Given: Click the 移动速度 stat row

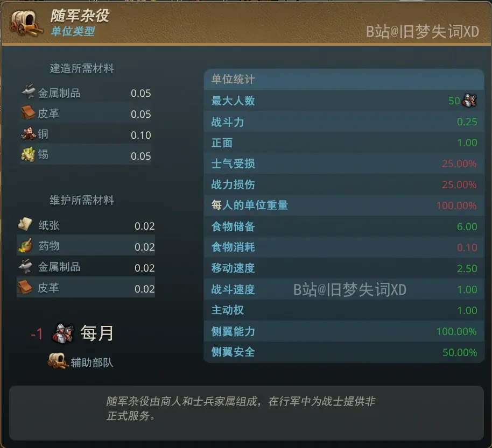Looking at the screenshot, I should click(344, 268).
